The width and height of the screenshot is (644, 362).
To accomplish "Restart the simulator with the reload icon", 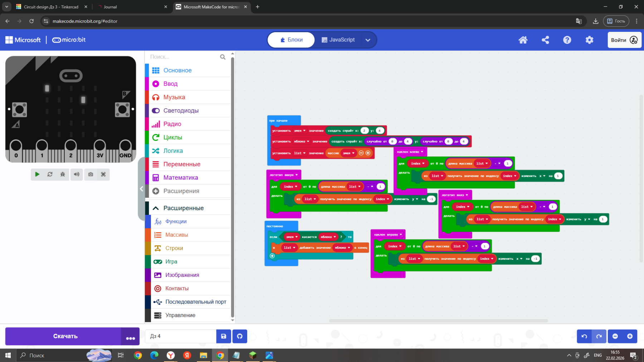I will tap(50, 174).
